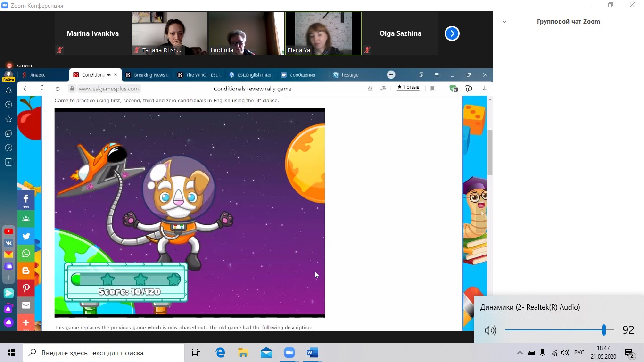Unmute the Conditionals tab sound icon
Screen dimensions: 644x362
(109, 75)
